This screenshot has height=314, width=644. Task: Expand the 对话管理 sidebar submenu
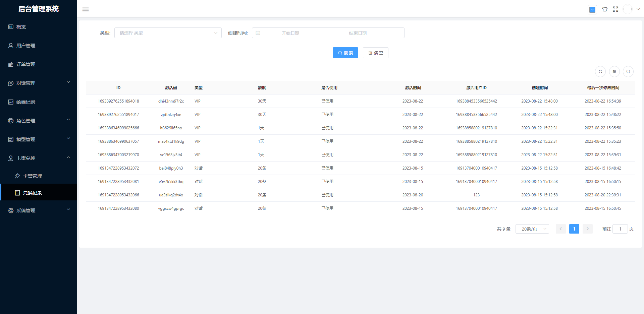[39, 83]
